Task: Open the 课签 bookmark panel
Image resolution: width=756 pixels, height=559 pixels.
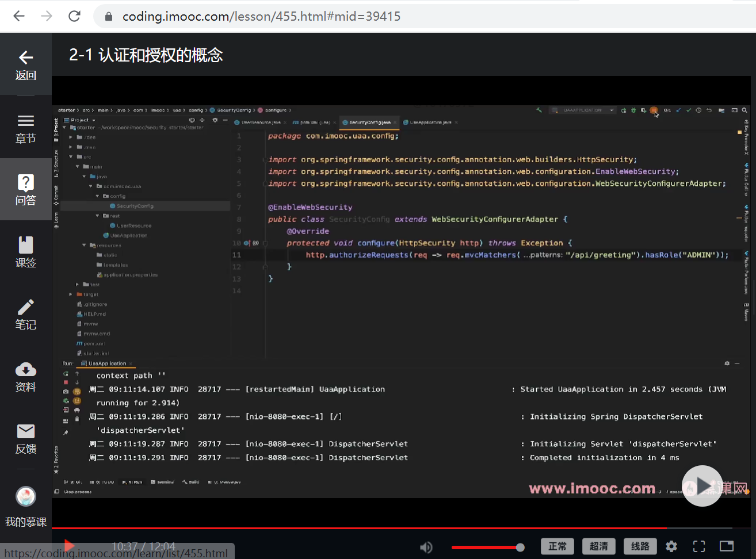Action: click(x=25, y=252)
